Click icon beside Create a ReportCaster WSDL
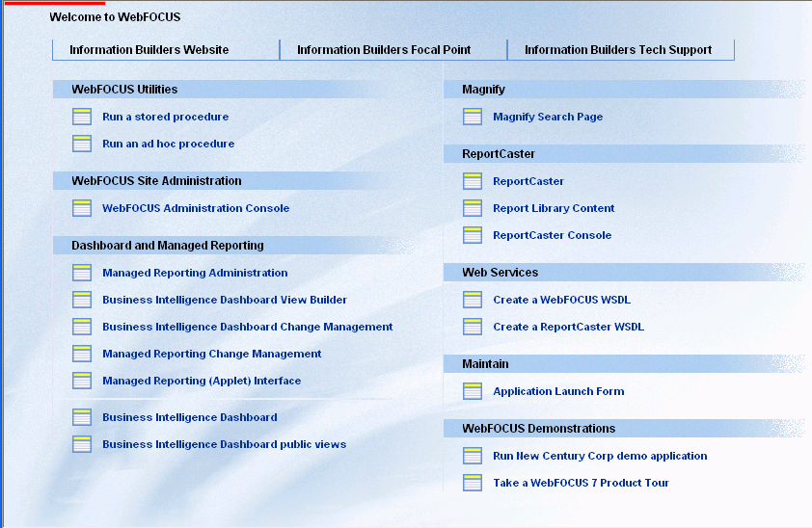812x528 pixels. (473, 327)
